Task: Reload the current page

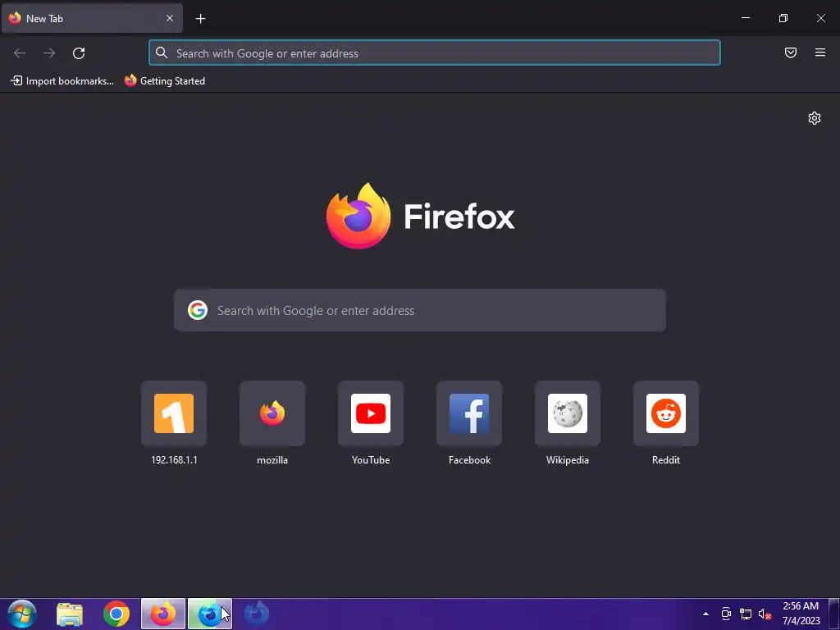Action: (x=79, y=53)
